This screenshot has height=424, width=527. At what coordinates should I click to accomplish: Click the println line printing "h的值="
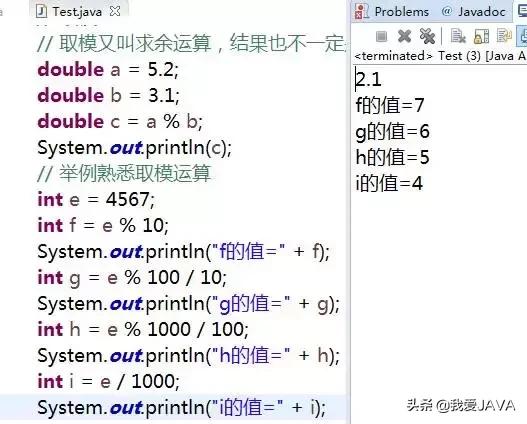(189, 356)
